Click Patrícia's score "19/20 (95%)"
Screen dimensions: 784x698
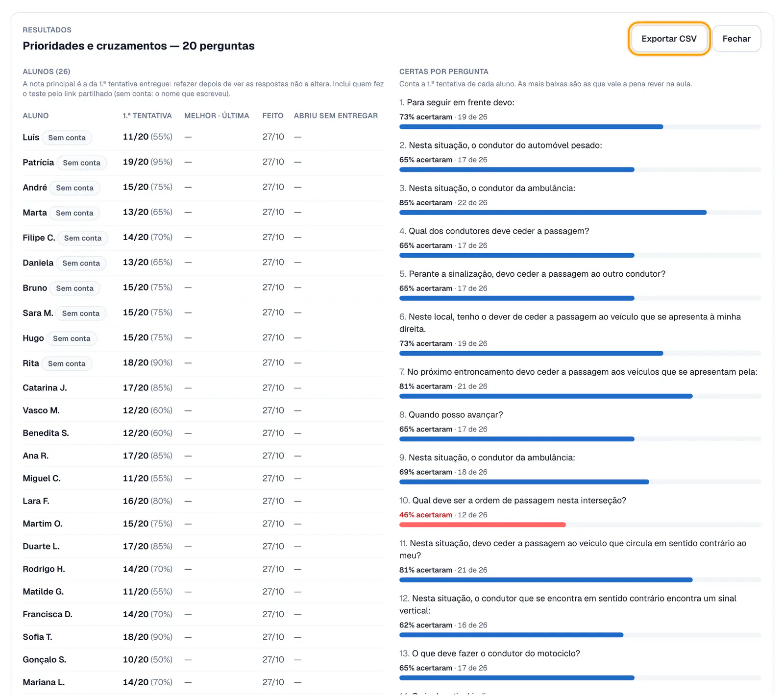tap(147, 162)
